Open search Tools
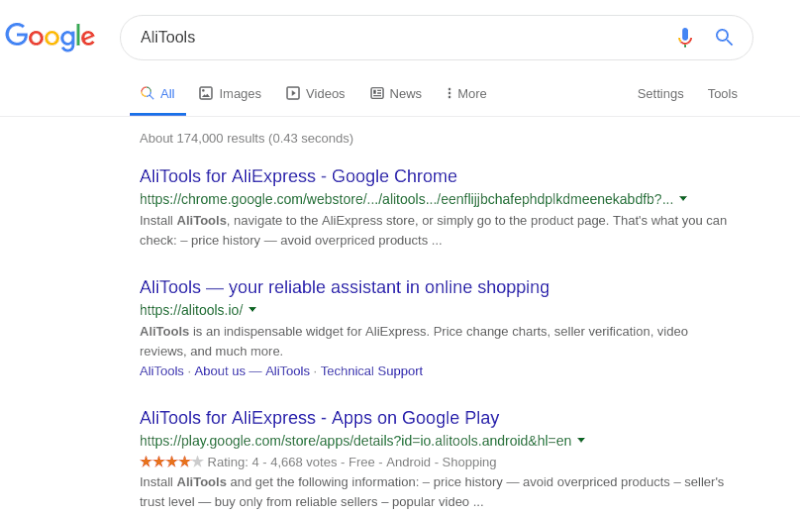 (722, 94)
